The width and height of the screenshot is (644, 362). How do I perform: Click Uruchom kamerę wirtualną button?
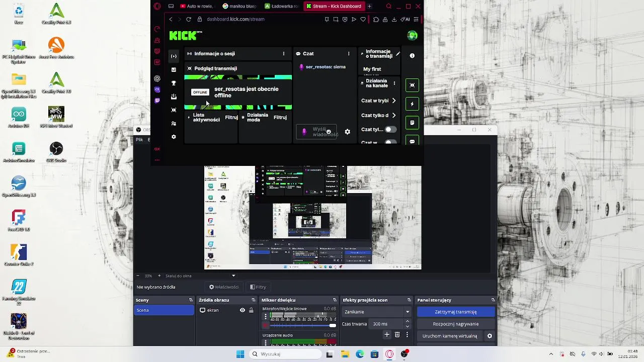pyautogui.click(x=450, y=336)
